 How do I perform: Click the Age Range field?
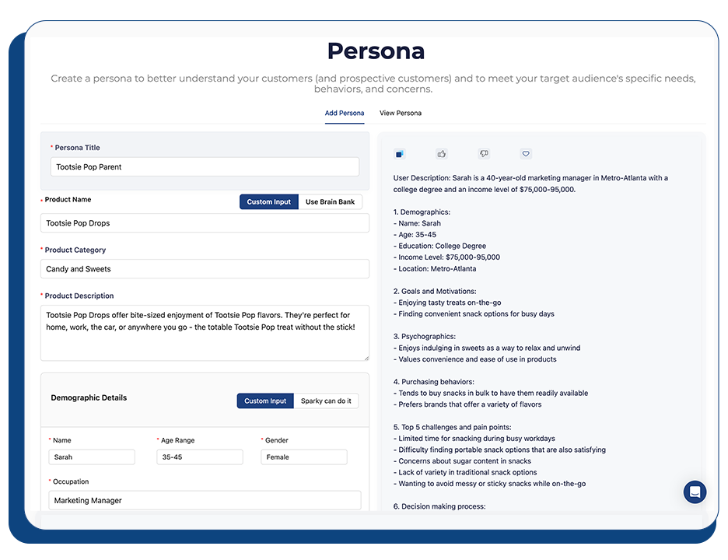199,457
